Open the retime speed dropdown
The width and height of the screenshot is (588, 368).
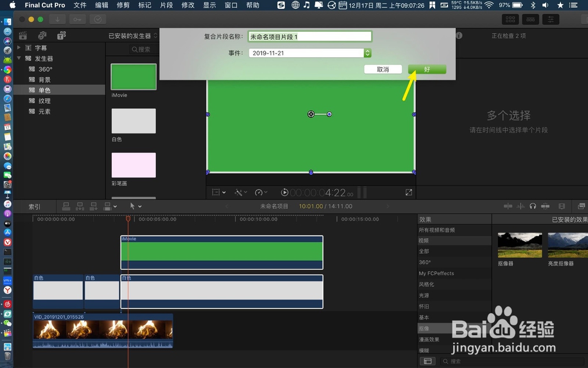click(x=260, y=193)
